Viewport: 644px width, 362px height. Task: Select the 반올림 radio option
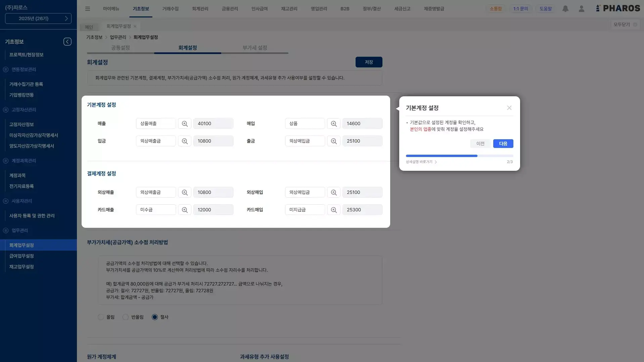(x=126, y=317)
